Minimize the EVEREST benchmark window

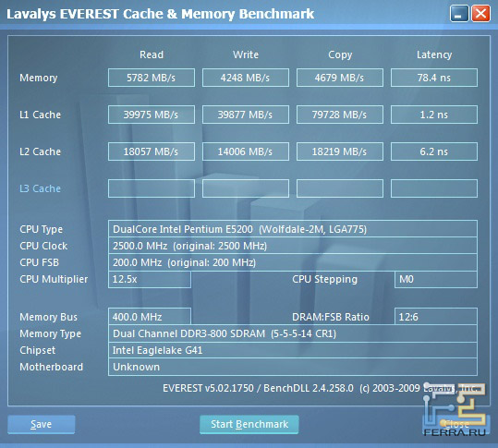tap(459, 14)
